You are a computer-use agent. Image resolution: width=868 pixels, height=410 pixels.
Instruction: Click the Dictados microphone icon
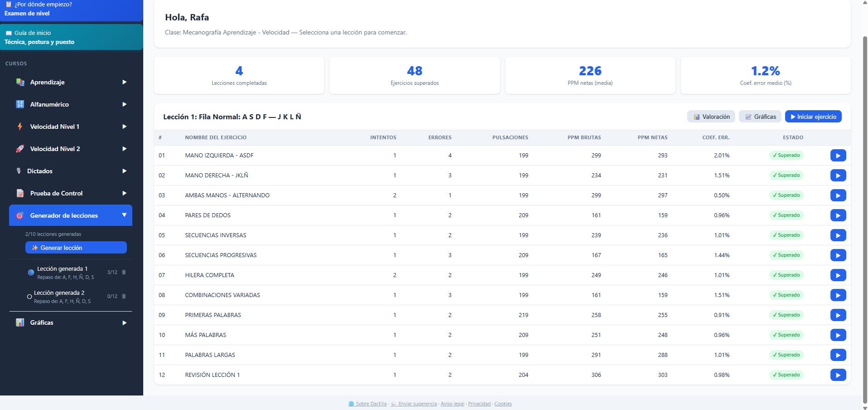(x=19, y=171)
